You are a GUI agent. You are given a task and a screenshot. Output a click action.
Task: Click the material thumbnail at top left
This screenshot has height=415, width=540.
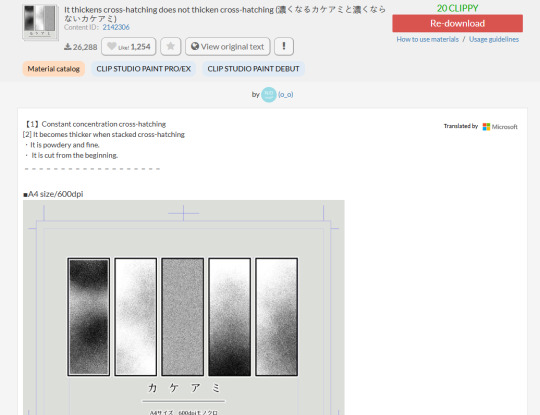pos(41,22)
